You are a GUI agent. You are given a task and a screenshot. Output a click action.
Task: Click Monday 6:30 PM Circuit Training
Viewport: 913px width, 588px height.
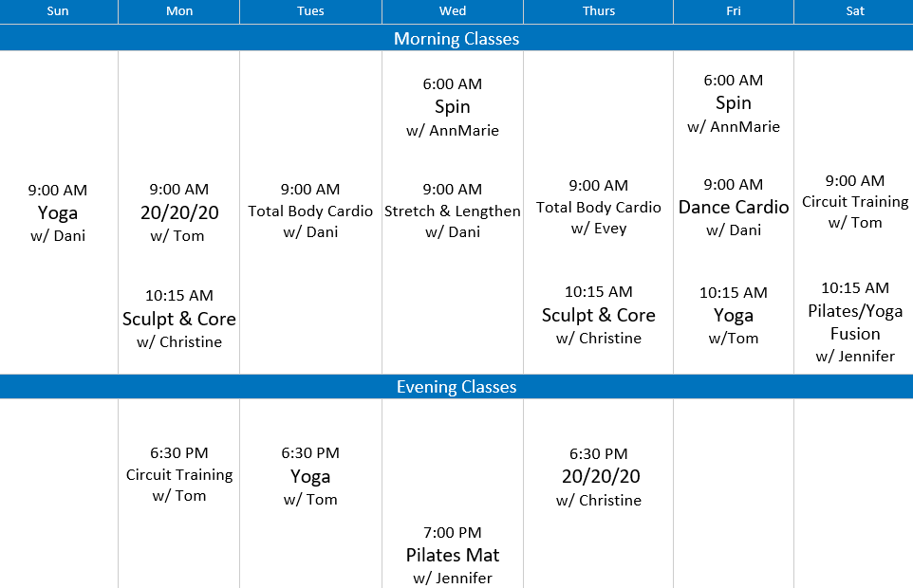[x=178, y=474]
